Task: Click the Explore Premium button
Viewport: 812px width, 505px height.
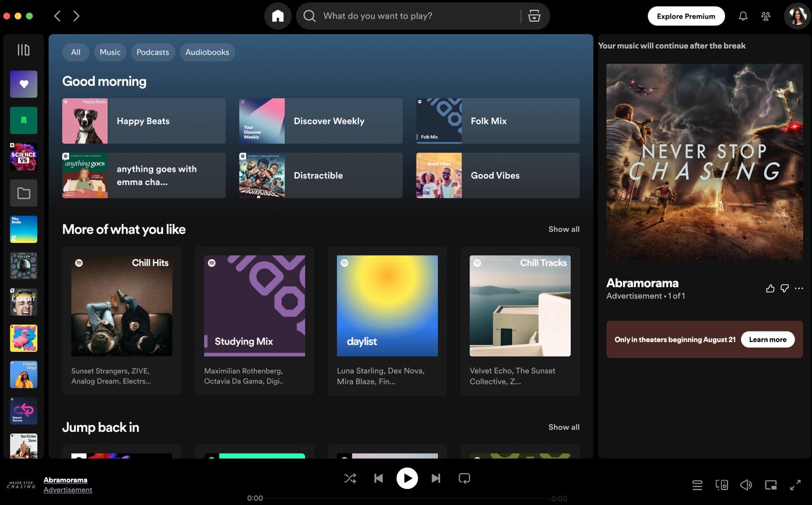Action: (x=686, y=16)
